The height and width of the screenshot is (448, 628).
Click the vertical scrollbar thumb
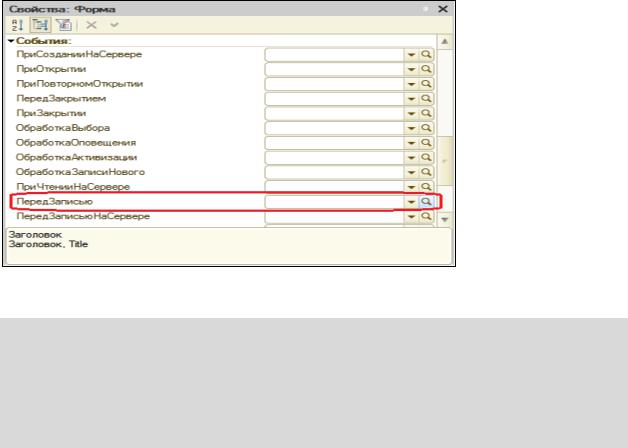click(445, 161)
